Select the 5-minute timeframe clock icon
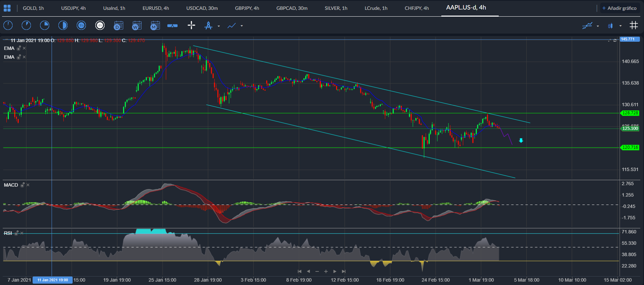 pyautogui.click(x=26, y=25)
